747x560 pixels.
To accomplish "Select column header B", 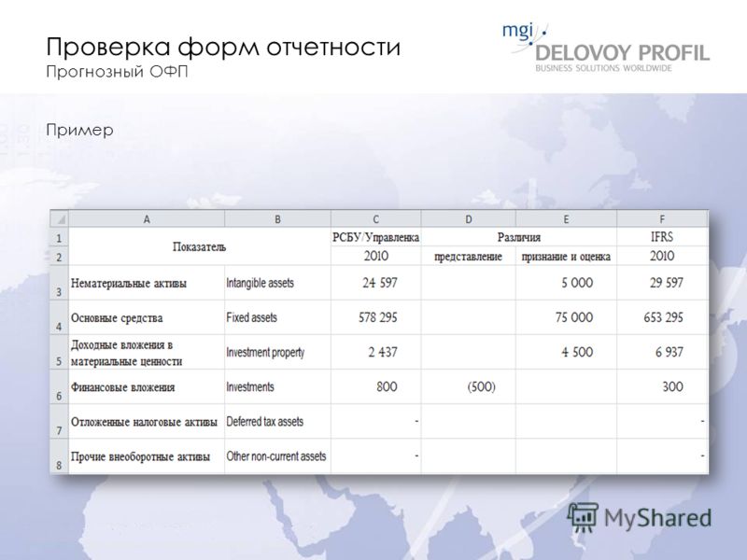I will tap(277, 219).
